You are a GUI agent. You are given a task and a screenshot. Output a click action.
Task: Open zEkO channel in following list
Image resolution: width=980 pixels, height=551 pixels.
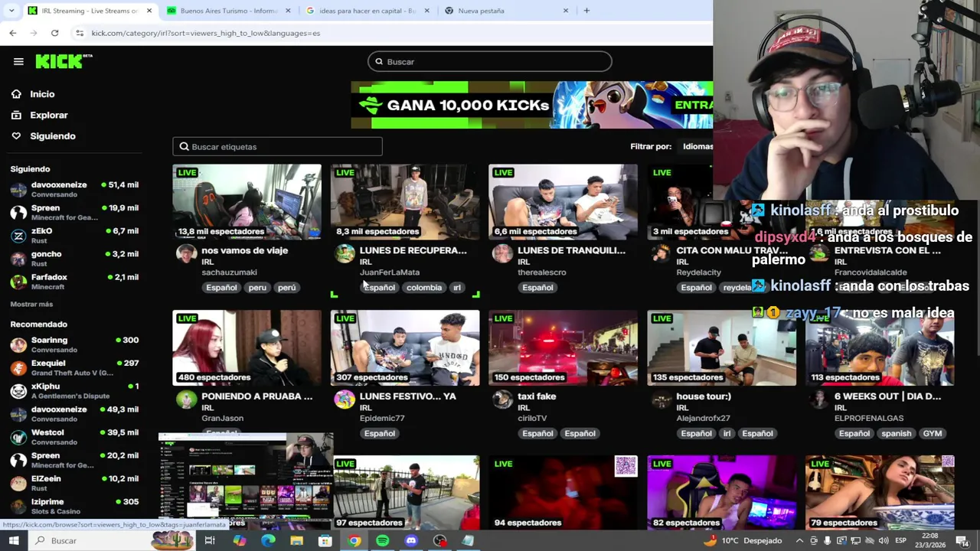pyautogui.click(x=74, y=235)
